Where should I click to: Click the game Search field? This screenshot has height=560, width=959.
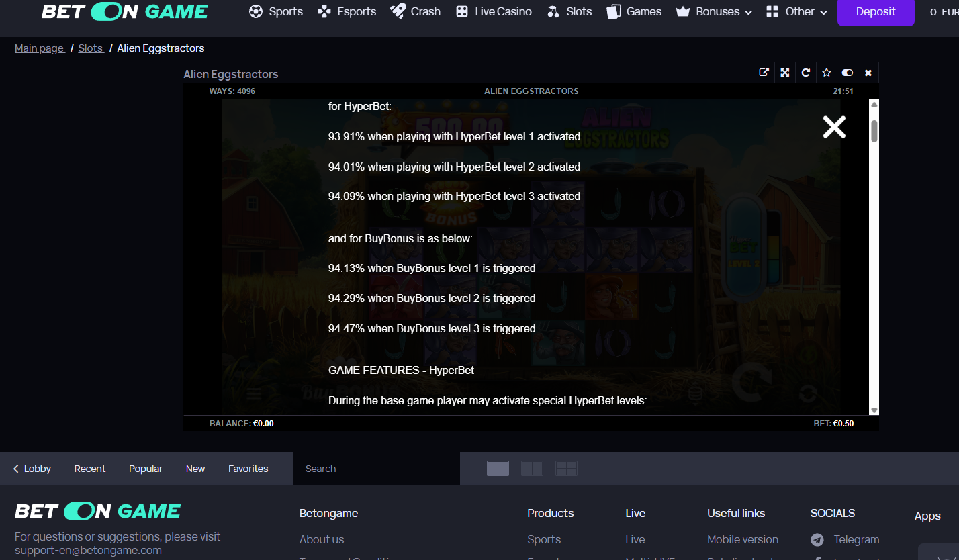click(x=376, y=469)
